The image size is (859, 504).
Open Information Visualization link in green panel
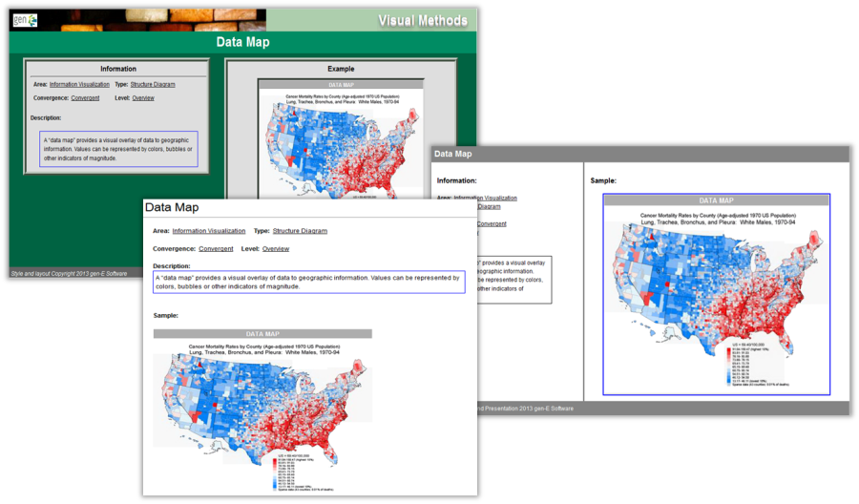tap(79, 84)
